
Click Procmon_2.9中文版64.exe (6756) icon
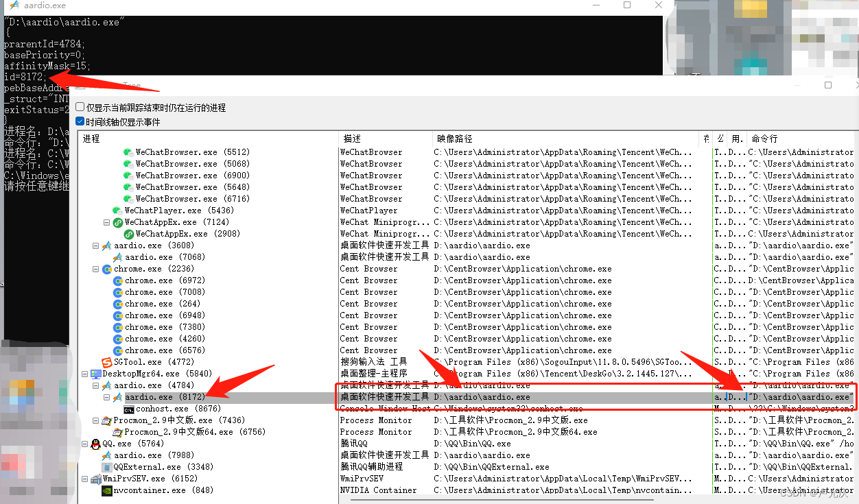tap(118, 432)
